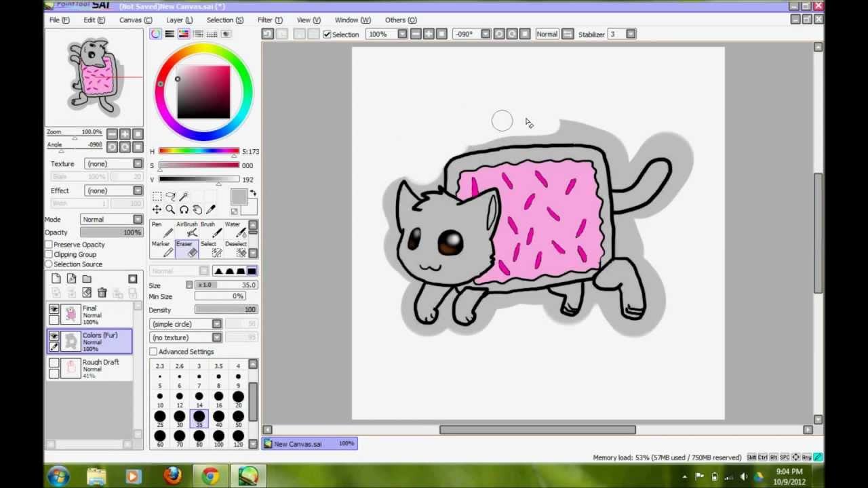Viewport: 868px width, 488px height.
Task: Open the zoom percentage dropdown
Action: pos(402,34)
